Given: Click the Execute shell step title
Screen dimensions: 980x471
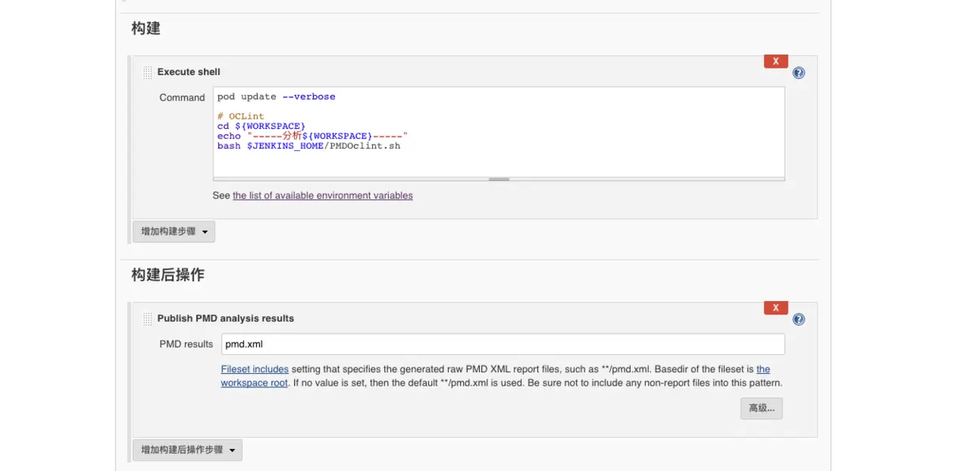Looking at the screenshot, I should [188, 72].
